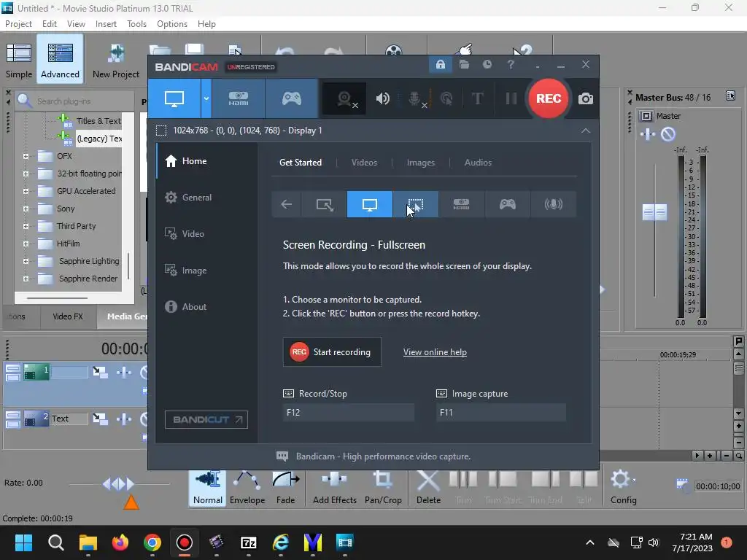Click Add Effects tool button
Viewport: 747px width, 560px height.
coord(334,488)
